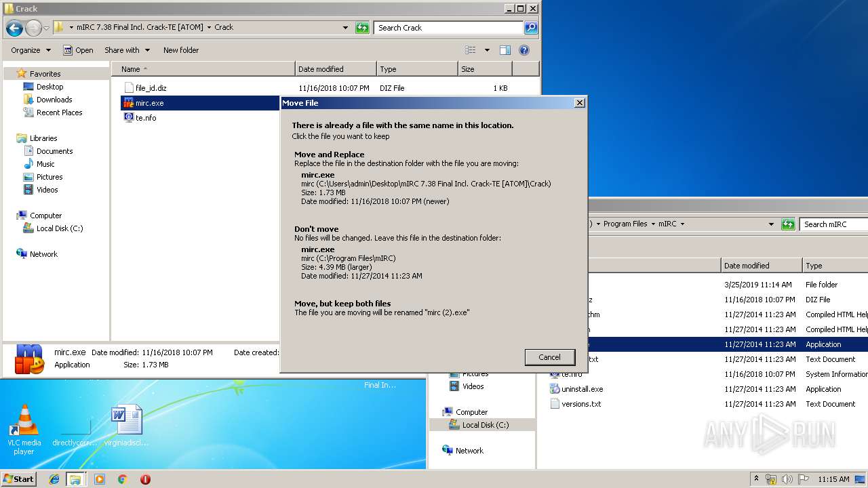Open Opera browser from taskbar
Image resolution: width=868 pixels, height=488 pixels.
[x=145, y=479]
